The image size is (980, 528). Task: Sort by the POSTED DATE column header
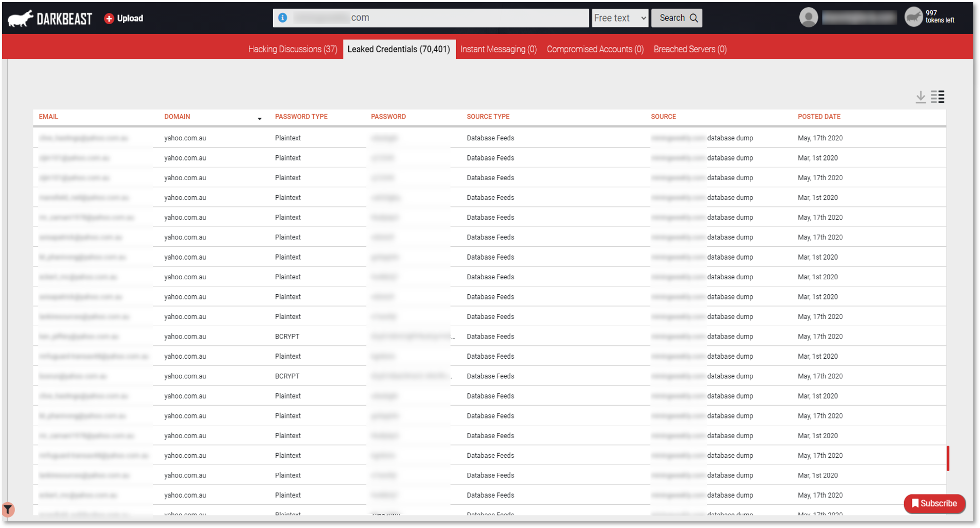pos(819,117)
